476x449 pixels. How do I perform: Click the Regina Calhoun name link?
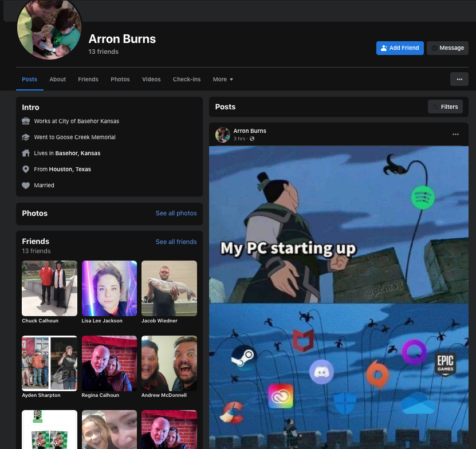point(100,395)
